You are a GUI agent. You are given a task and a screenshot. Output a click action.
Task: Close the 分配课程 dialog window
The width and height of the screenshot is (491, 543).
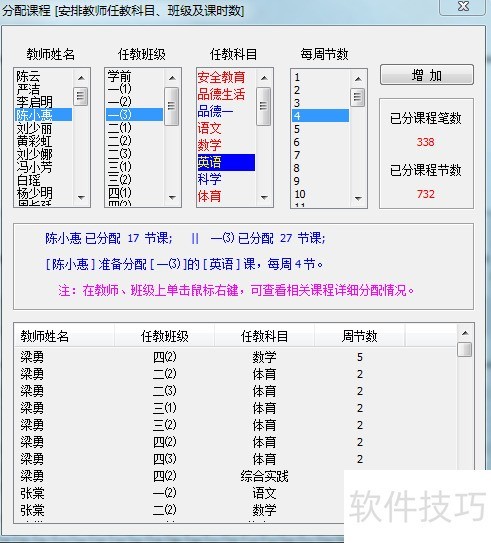[463, 6]
